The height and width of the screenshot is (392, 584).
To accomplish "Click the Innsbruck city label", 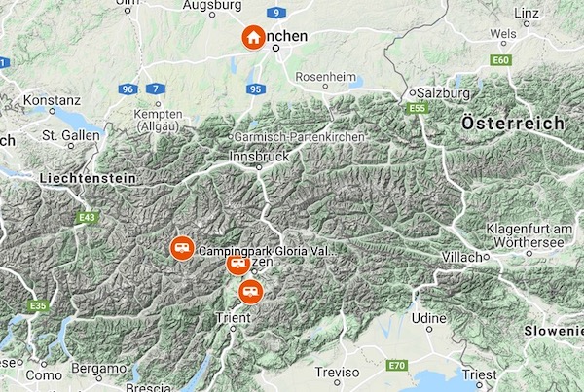I will click(259, 157).
